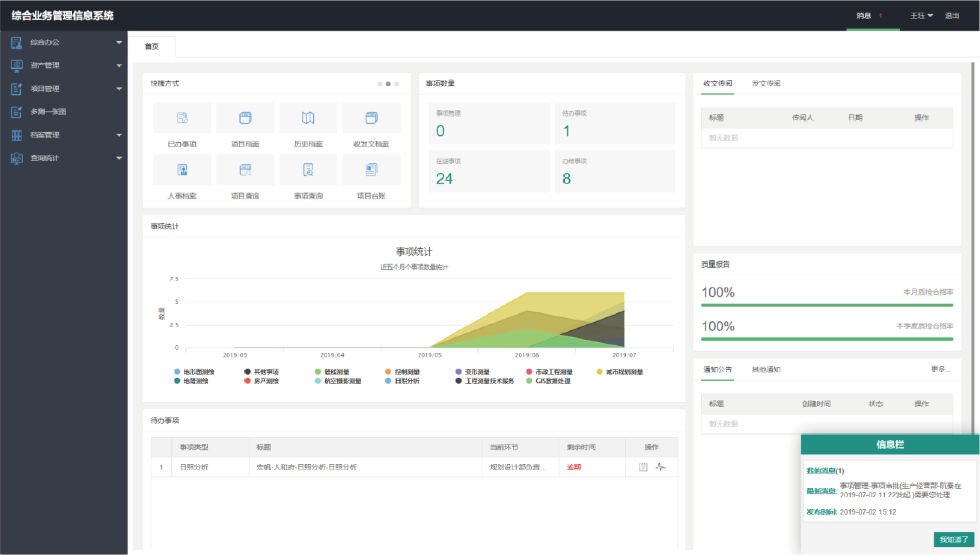The image size is (980, 555).
Task: Expand the 档案管理 sidebar menu
Action: pyautogui.click(x=64, y=135)
